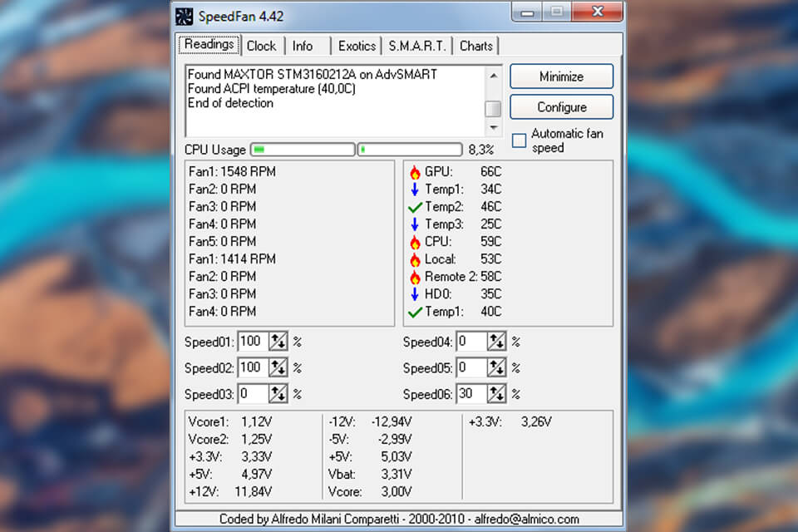Screen dimensions: 798x532
Task: Click the SpeedFan logo in the title bar
Action: tap(183, 15)
